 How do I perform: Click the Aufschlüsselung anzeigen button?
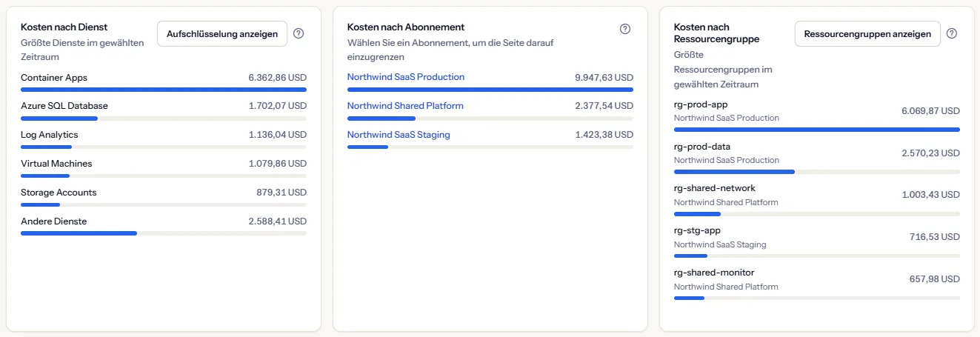pos(222,33)
